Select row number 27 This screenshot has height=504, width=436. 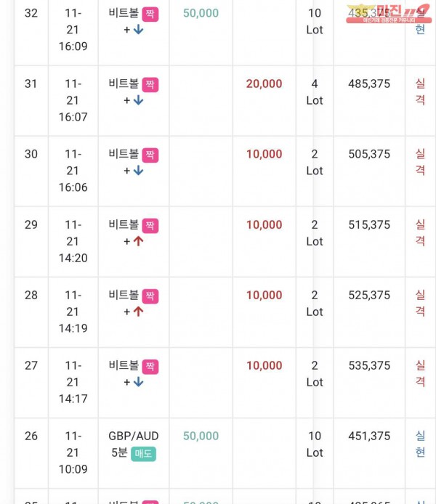click(31, 365)
